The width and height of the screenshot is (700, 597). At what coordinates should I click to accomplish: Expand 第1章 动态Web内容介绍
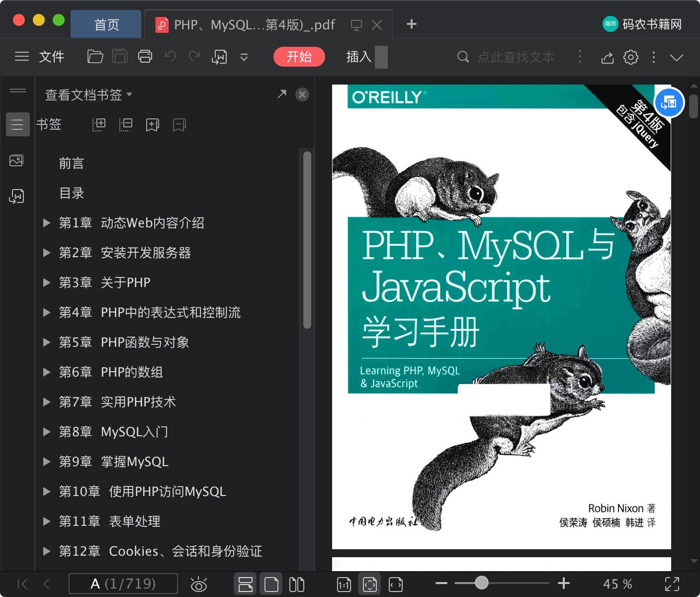47,223
